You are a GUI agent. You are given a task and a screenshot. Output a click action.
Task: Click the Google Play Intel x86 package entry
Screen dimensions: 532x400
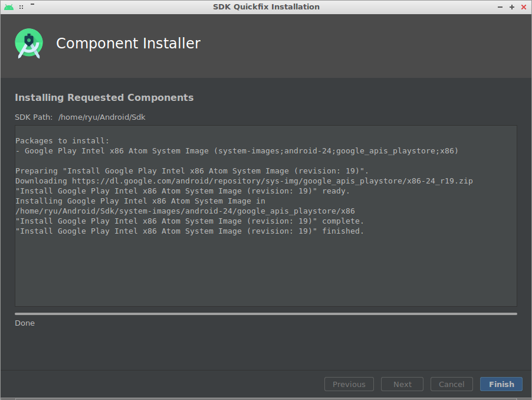[x=237, y=150]
